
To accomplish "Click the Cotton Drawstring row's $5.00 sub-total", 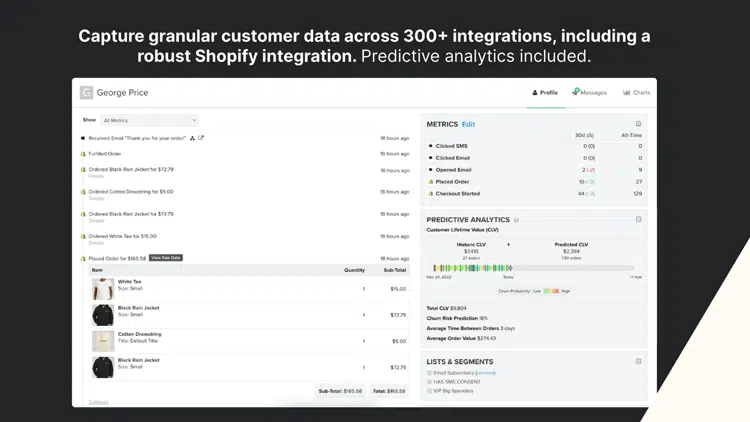I will tap(399, 341).
